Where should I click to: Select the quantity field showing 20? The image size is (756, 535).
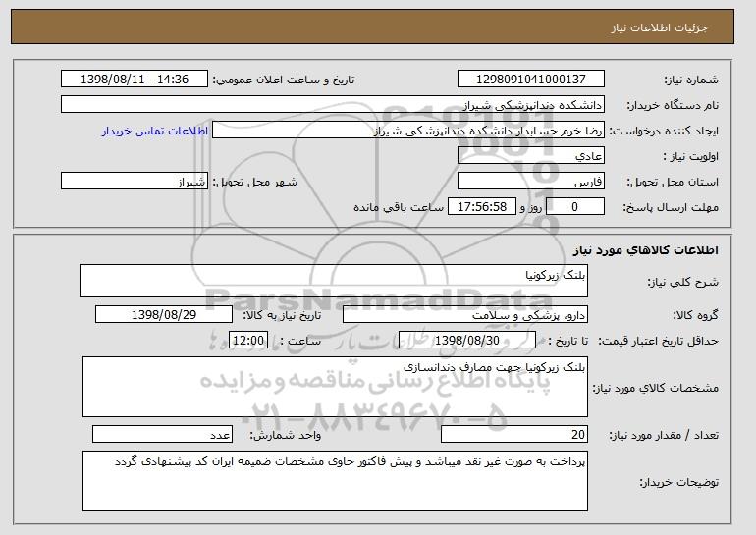(514, 434)
